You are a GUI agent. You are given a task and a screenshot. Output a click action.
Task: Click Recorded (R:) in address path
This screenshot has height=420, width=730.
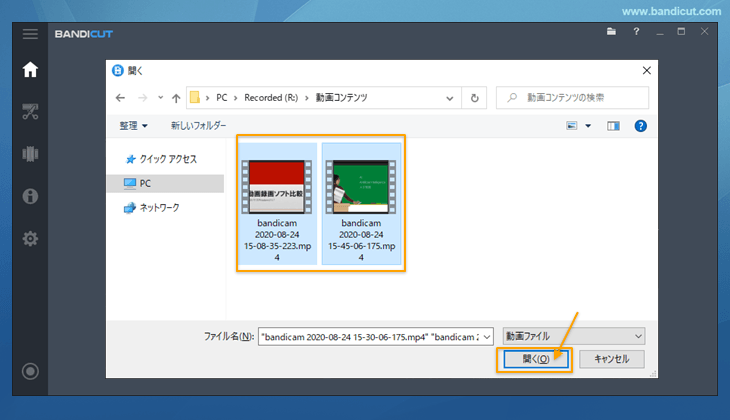tap(271, 98)
